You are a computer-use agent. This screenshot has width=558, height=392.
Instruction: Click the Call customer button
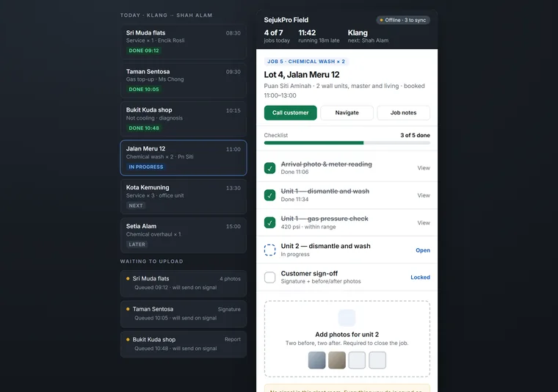point(291,113)
